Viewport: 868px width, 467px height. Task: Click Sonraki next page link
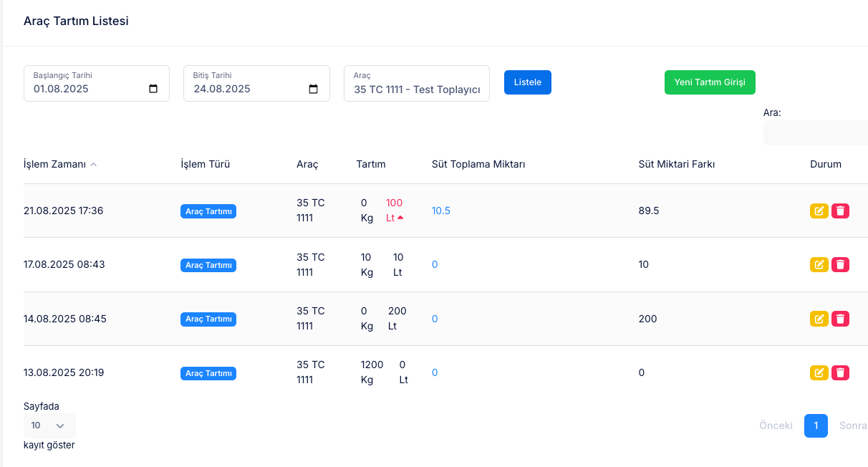pos(852,425)
